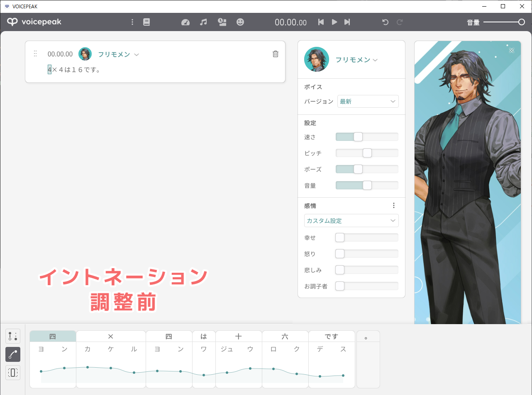Click the text 4×4は16です。
This screenshot has width=532, height=395.
tap(74, 70)
